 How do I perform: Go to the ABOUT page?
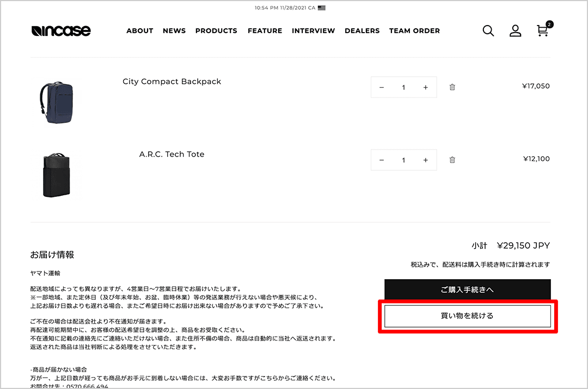[x=140, y=31]
